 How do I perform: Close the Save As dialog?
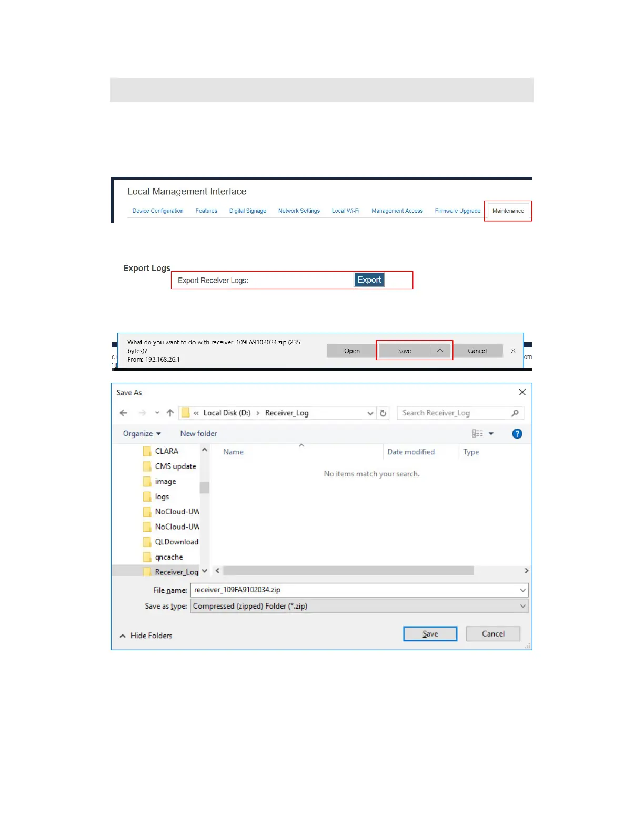(522, 392)
